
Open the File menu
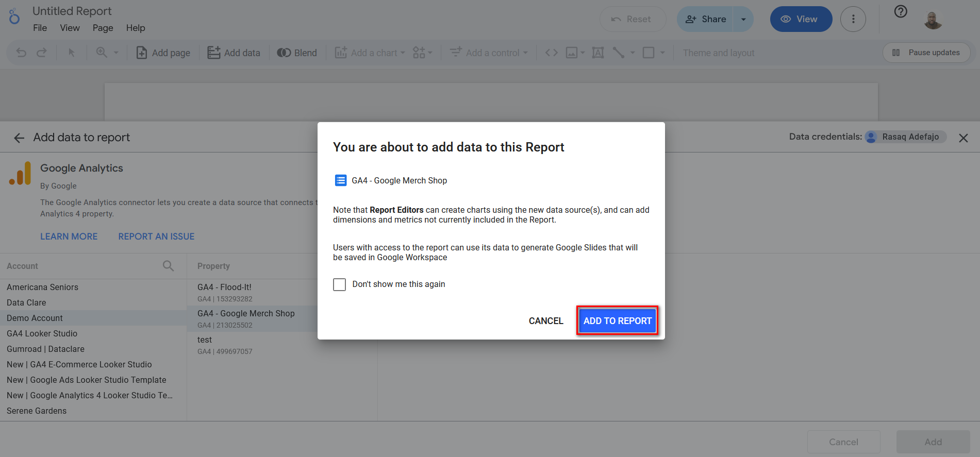point(40,28)
